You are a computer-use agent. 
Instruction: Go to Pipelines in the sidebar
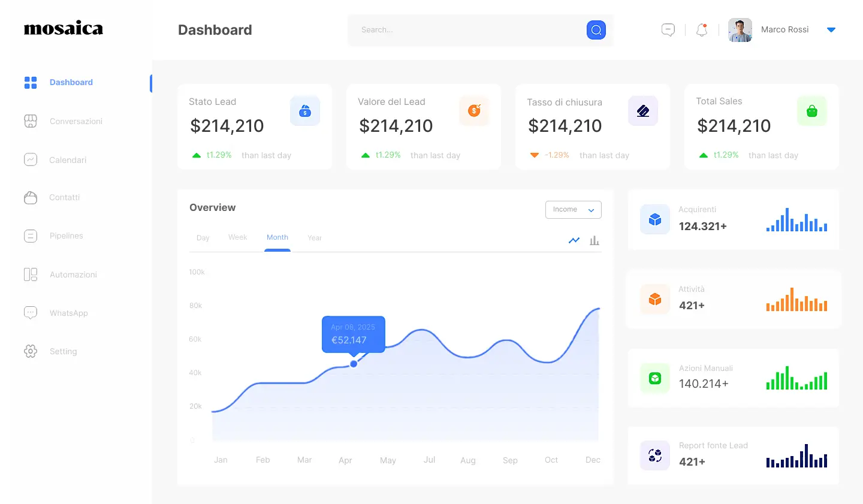(66, 236)
